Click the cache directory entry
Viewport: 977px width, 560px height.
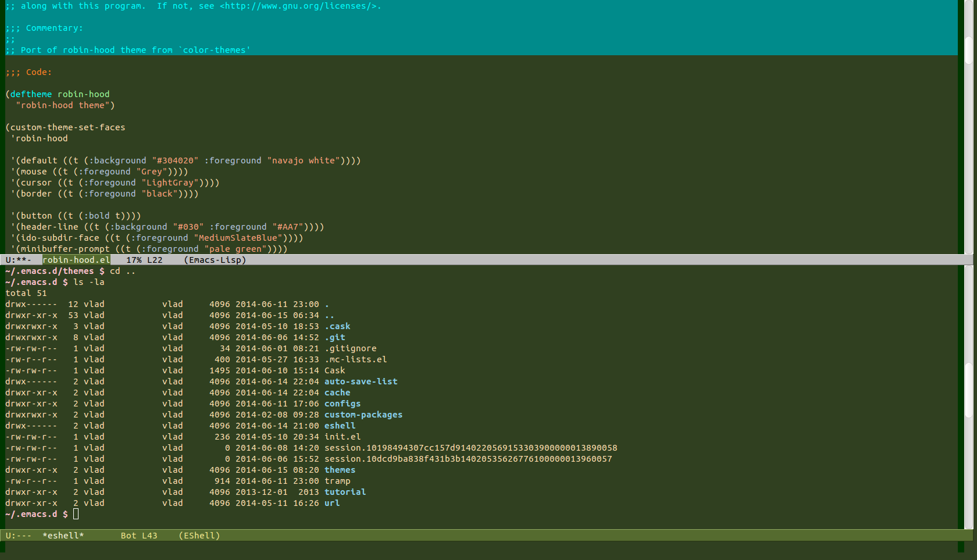[x=337, y=393]
